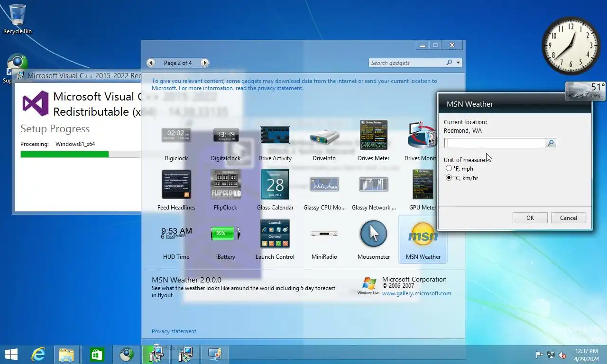Open Internet Explorer from the taskbar

point(38,354)
